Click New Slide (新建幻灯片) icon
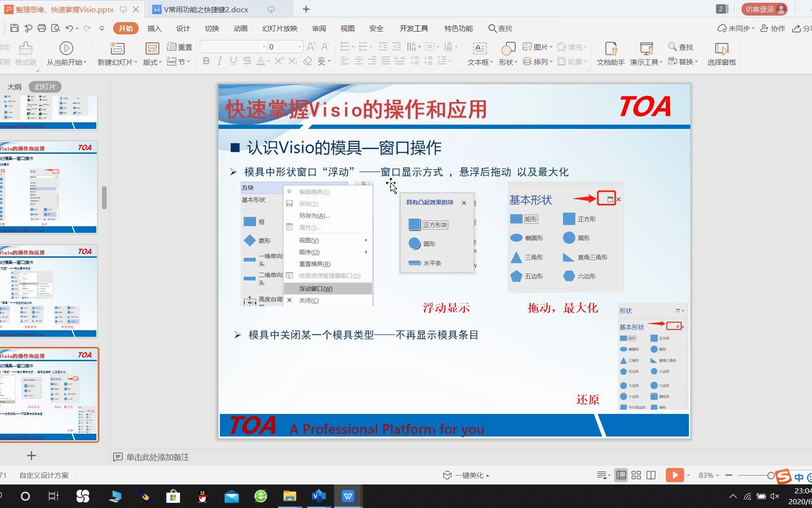The height and width of the screenshot is (508, 812). click(x=117, y=48)
